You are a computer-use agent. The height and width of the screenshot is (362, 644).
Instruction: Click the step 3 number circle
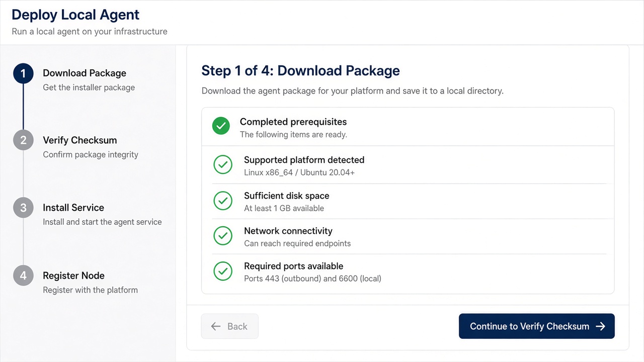coord(23,208)
